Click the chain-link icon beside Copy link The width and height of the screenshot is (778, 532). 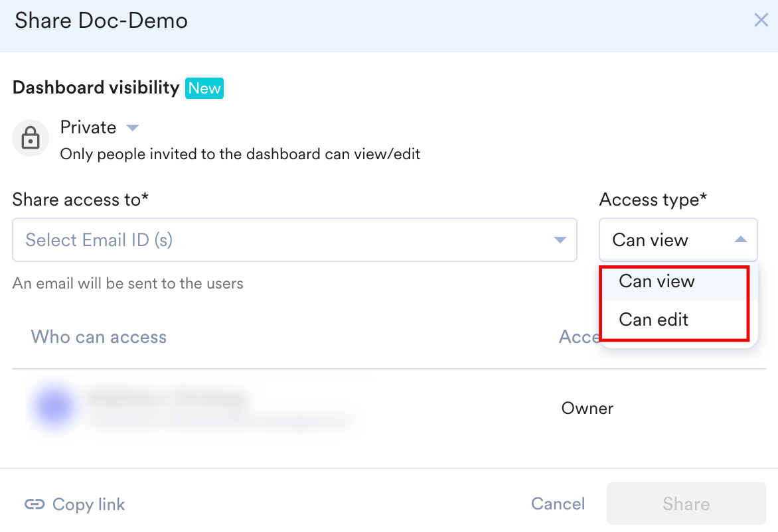(x=35, y=505)
